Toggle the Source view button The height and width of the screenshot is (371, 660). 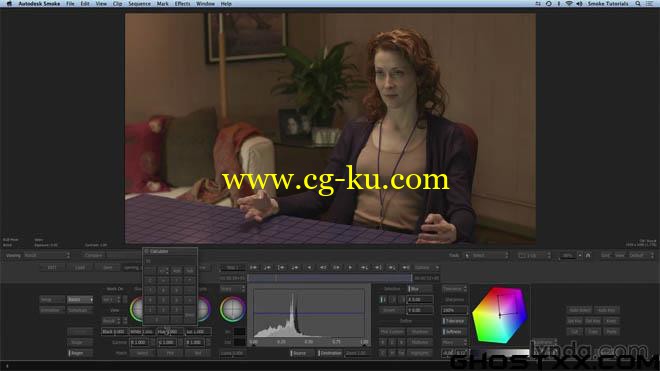(299, 353)
